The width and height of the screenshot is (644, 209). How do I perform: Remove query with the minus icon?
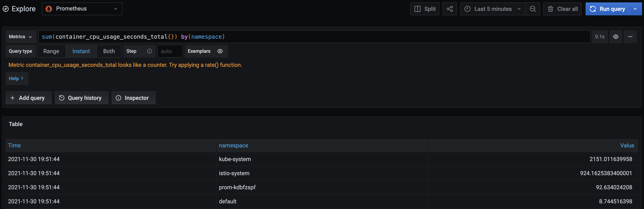tap(630, 37)
